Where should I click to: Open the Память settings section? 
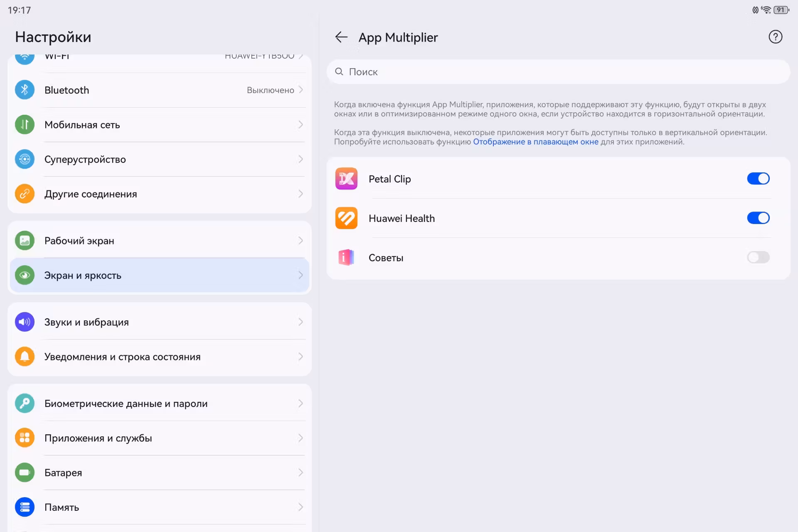pyautogui.click(x=160, y=507)
